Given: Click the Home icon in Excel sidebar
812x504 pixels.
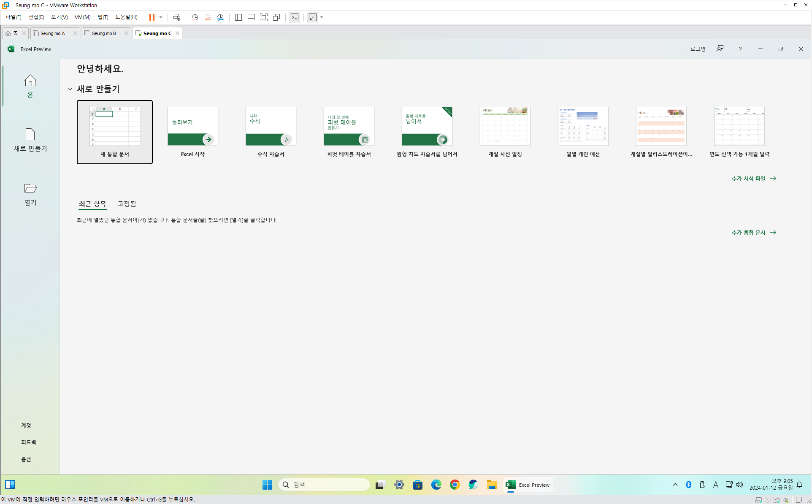Looking at the screenshot, I should [30, 81].
